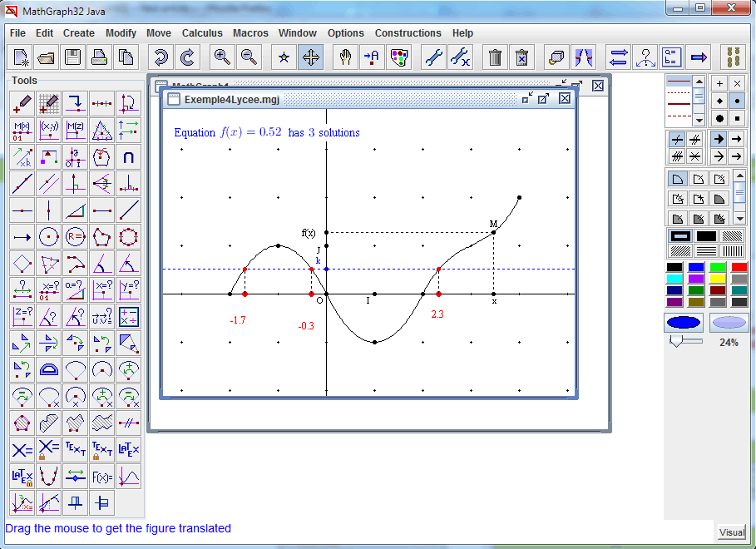Choose the small square point style
Image resolution: width=756 pixels, height=549 pixels.
(737, 118)
